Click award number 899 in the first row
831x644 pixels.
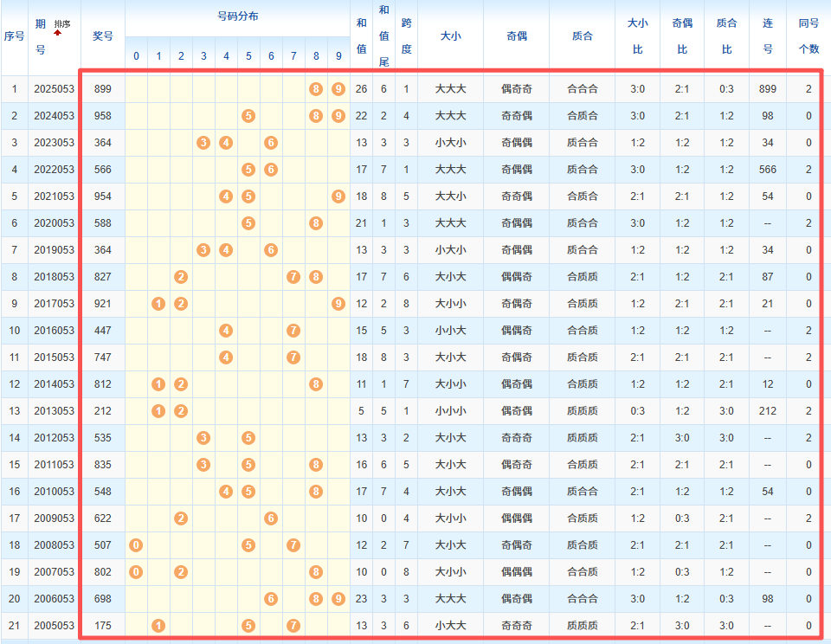click(x=102, y=88)
